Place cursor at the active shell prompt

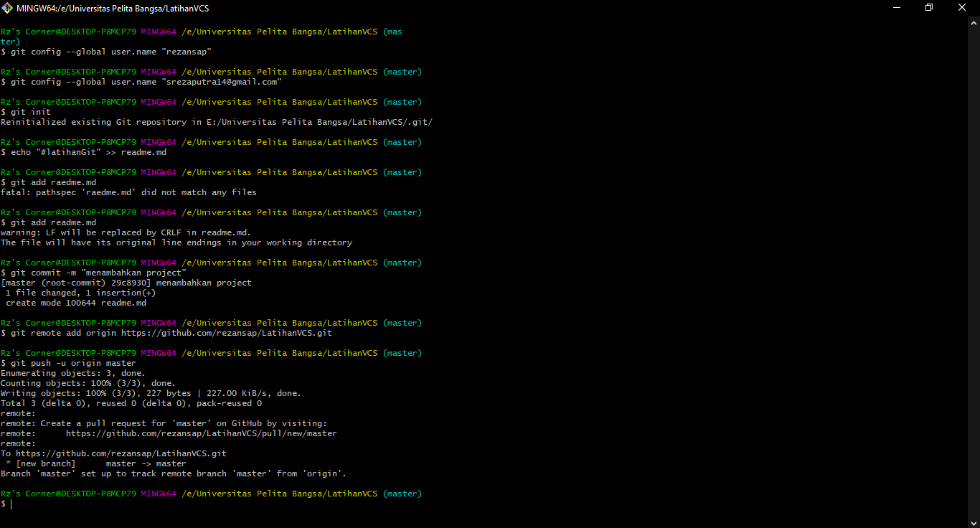10,504
